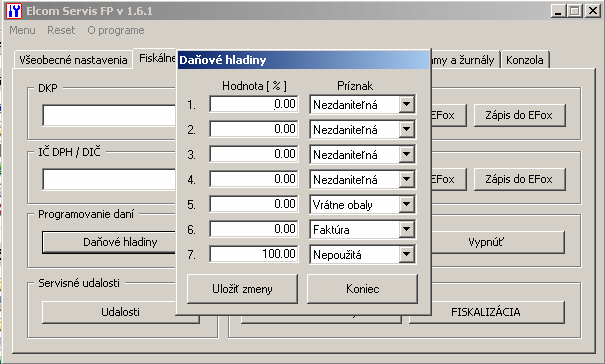Screen dimensions: 605x364
Task: Open the Reset menu
Action: coord(61,30)
